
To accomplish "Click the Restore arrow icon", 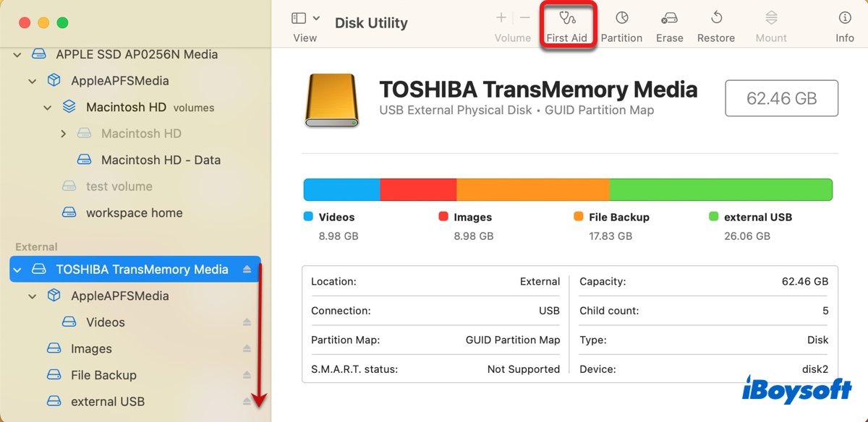I will [x=716, y=19].
